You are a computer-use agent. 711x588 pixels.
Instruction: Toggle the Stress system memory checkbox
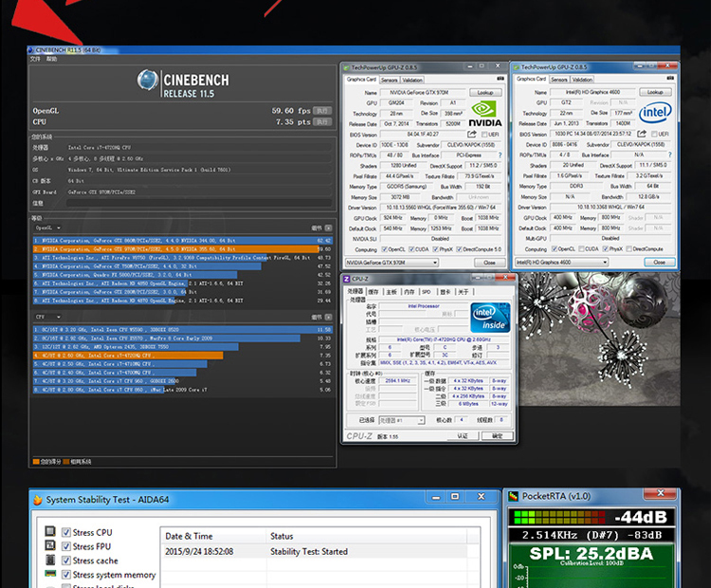66,575
